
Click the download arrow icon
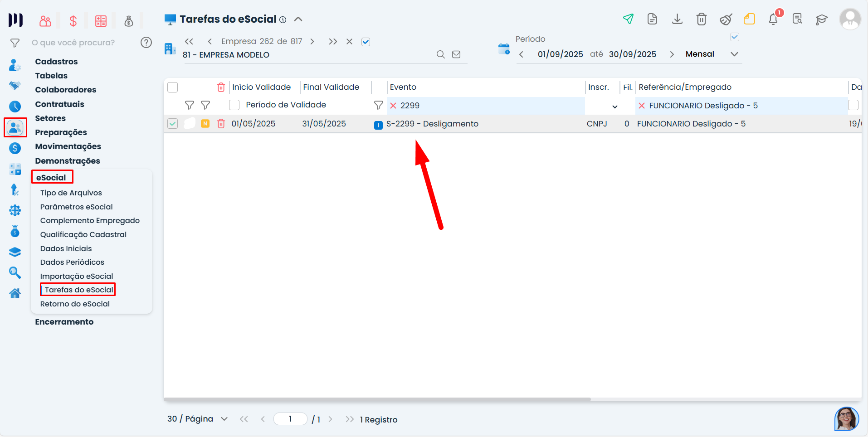tap(677, 19)
